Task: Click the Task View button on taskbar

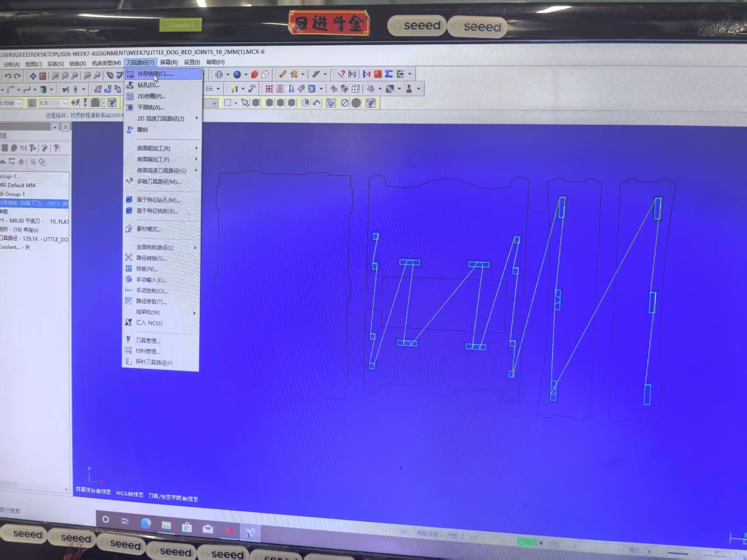Action: tap(125, 521)
